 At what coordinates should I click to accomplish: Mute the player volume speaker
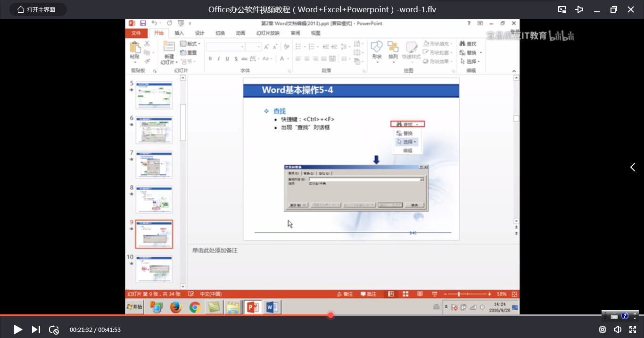(617, 330)
